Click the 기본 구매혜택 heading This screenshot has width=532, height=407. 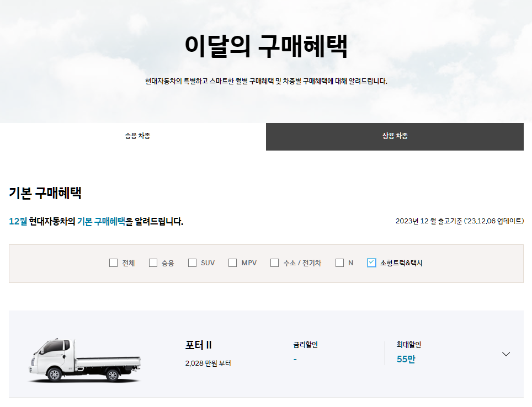click(x=45, y=193)
